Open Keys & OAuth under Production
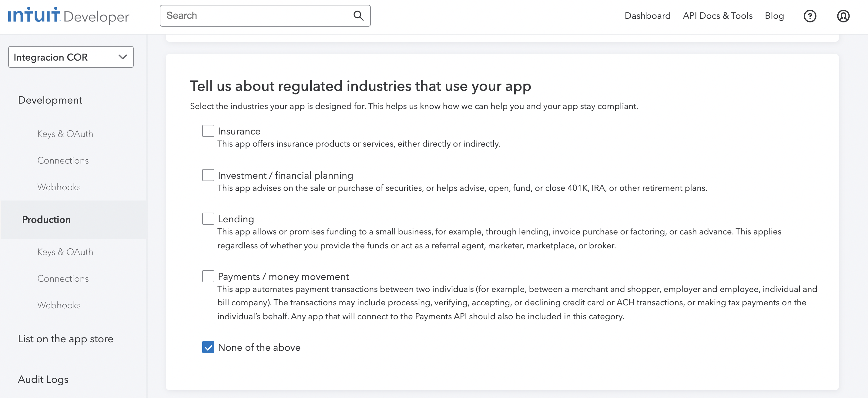 pos(65,252)
